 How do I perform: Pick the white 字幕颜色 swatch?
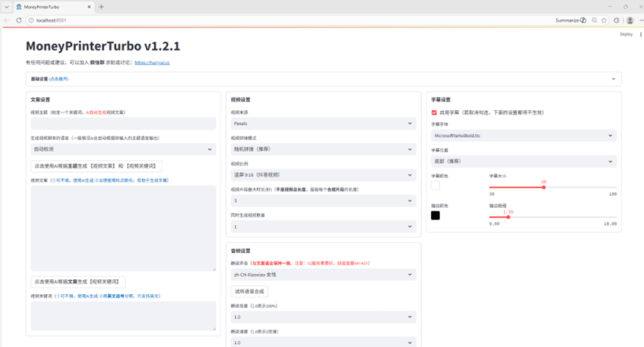(436, 185)
